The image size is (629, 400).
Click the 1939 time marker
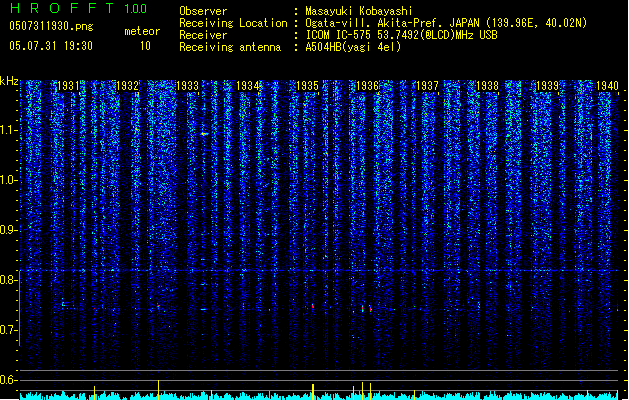point(547,86)
